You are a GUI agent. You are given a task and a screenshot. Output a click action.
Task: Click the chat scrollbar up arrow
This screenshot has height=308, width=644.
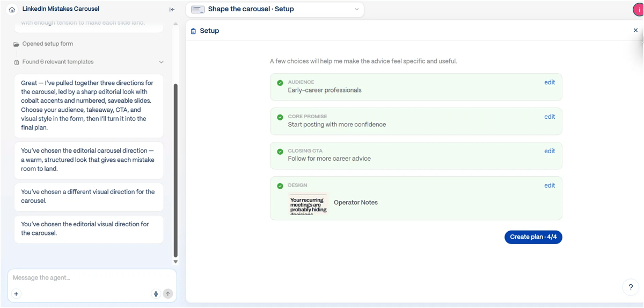tap(175, 24)
